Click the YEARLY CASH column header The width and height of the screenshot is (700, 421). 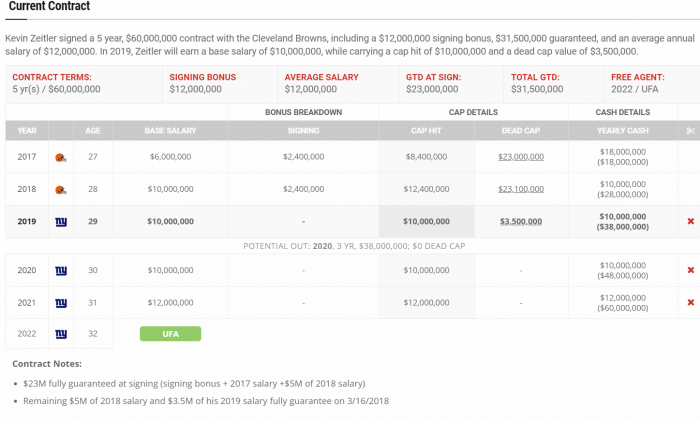pos(622,131)
